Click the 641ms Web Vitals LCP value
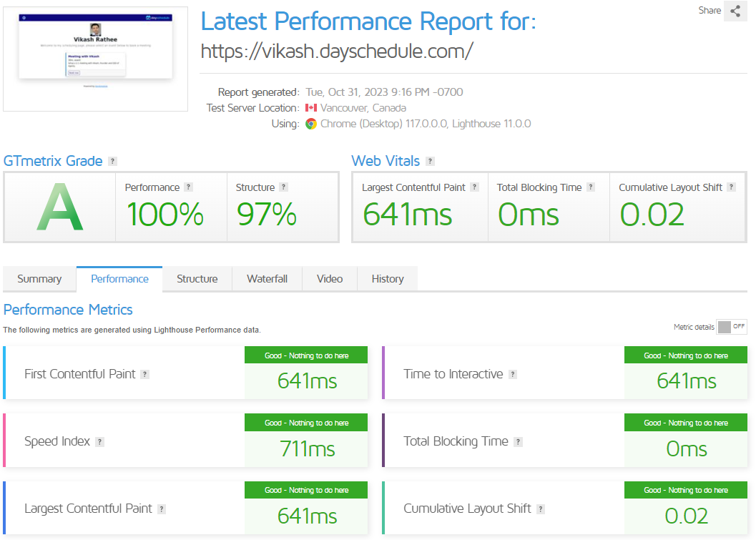This screenshot has height=540, width=756. 408,215
